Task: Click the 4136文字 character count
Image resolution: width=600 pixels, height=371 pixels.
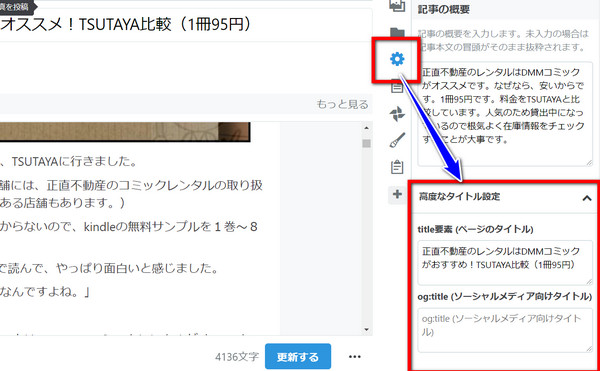Action: (237, 357)
